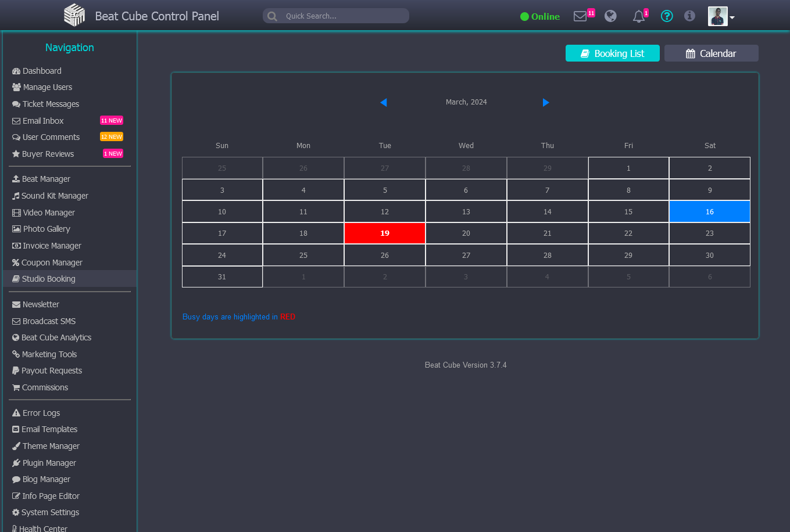Select day 31 in calendar

coord(222,277)
